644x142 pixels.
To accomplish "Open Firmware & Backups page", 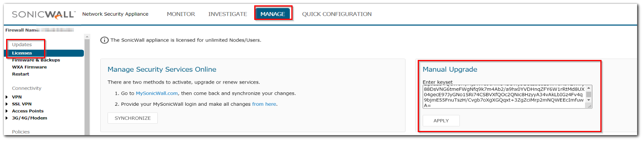I will pos(36,60).
